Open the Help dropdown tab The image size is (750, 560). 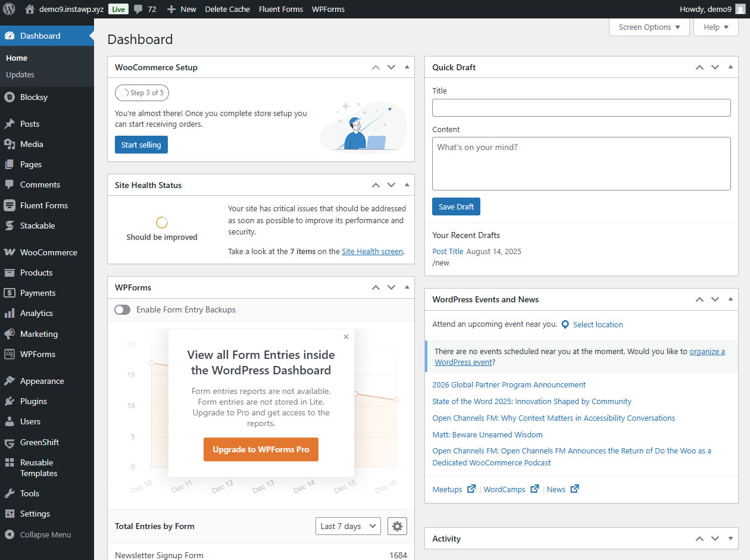715,27
